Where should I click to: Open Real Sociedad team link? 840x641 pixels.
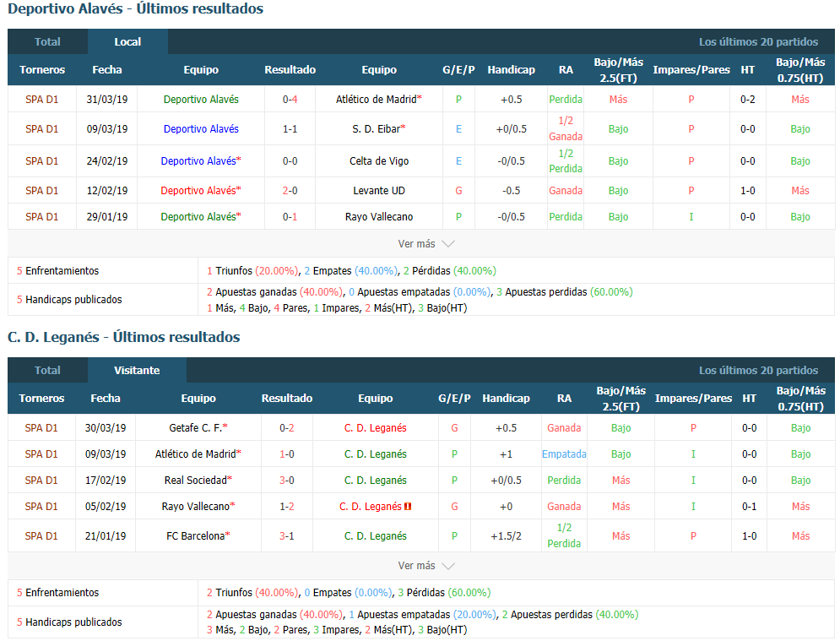(196, 481)
